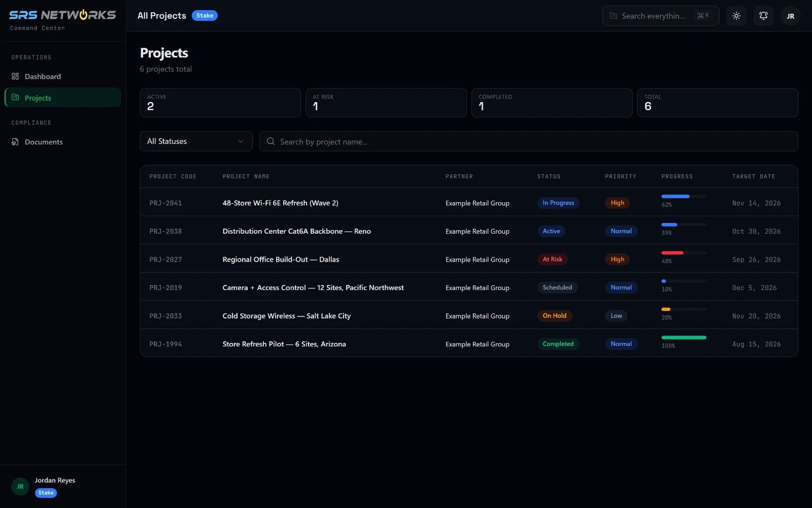Image resolution: width=812 pixels, height=508 pixels.
Task: Click the Active status badge for PRJ-2038
Action: 551,231
